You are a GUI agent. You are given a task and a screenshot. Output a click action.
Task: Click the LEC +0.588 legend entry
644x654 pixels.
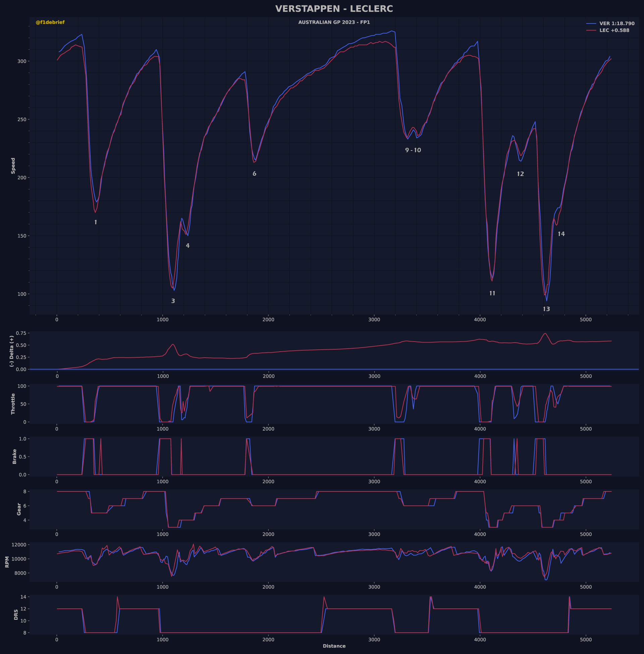click(x=614, y=31)
